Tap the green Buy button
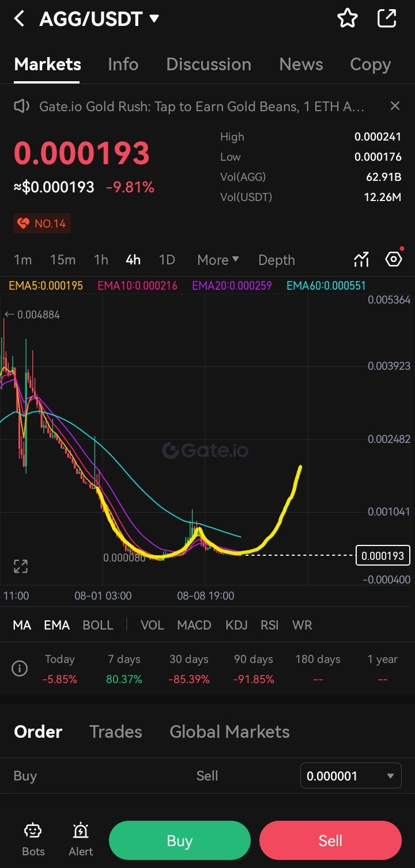 pos(180,840)
